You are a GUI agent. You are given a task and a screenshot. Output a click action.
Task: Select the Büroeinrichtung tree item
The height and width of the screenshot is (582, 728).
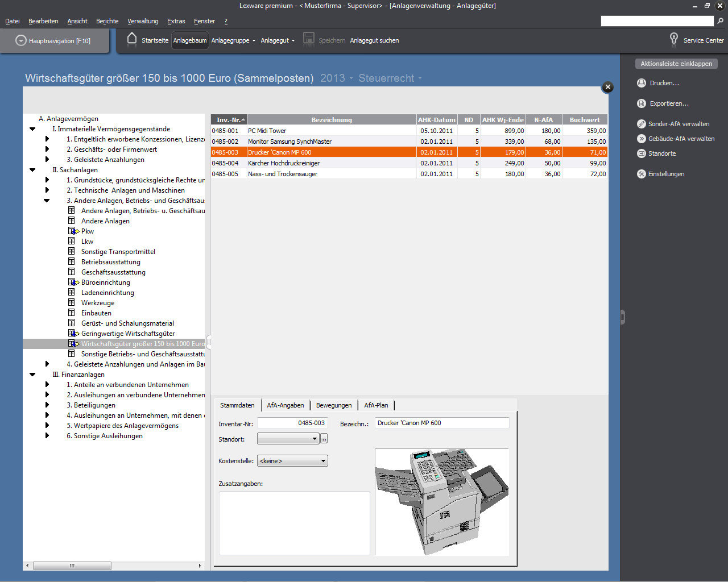click(x=105, y=282)
